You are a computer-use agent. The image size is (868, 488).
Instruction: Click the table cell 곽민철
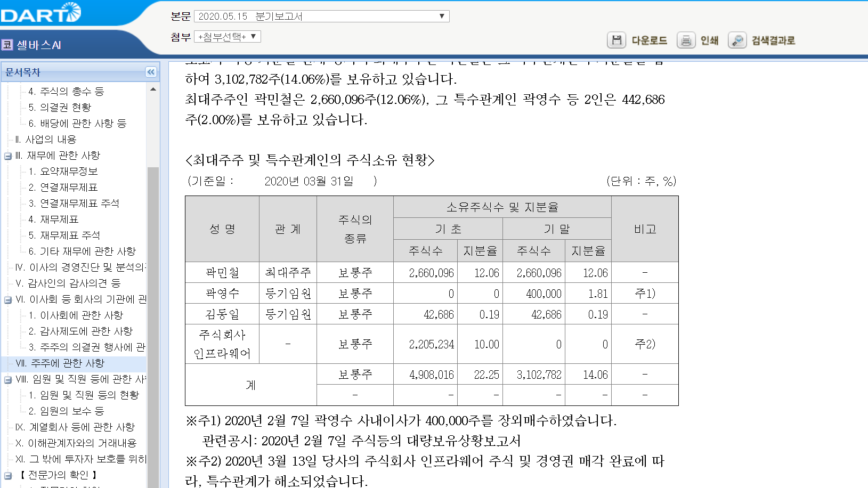222,273
